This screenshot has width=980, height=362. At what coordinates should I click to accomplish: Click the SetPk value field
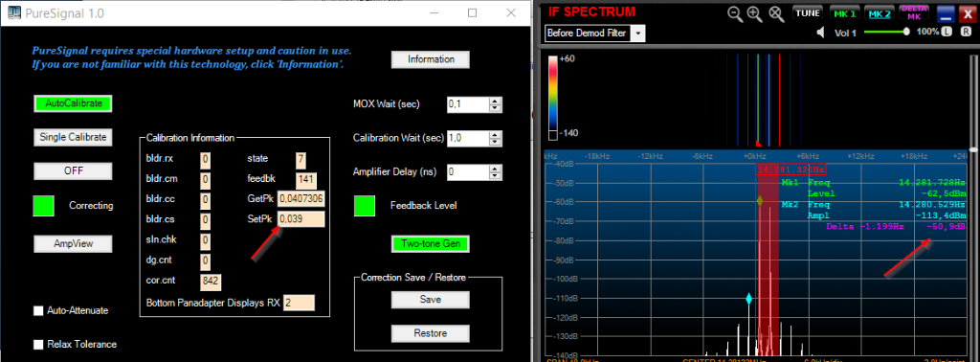(301, 218)
